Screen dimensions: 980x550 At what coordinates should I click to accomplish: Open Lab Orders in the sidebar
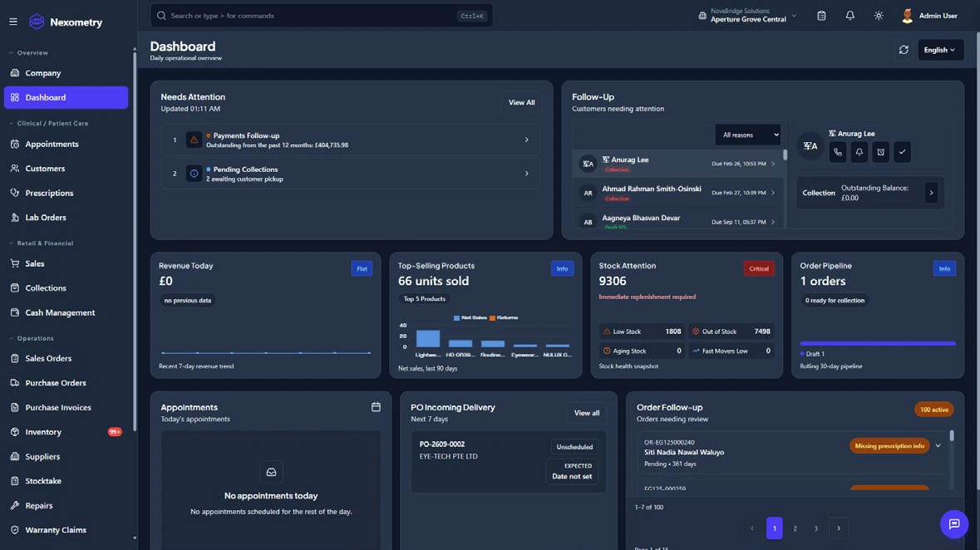pyautogui.click(x=66, y=218)
